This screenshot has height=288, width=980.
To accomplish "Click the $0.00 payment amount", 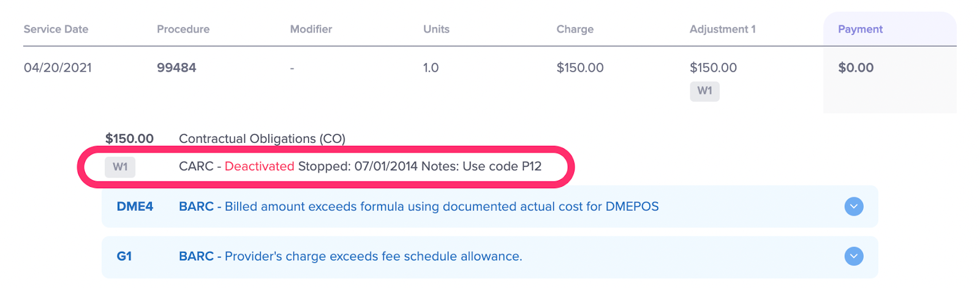I will tap(856, 67).
